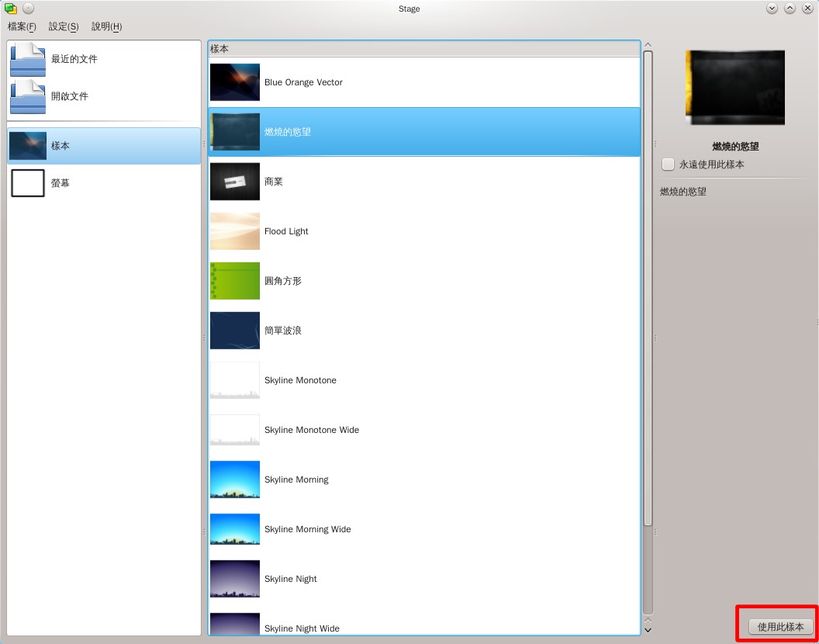
Task: Click the Skyline Morning Wide text label
Action: point(308,529)
